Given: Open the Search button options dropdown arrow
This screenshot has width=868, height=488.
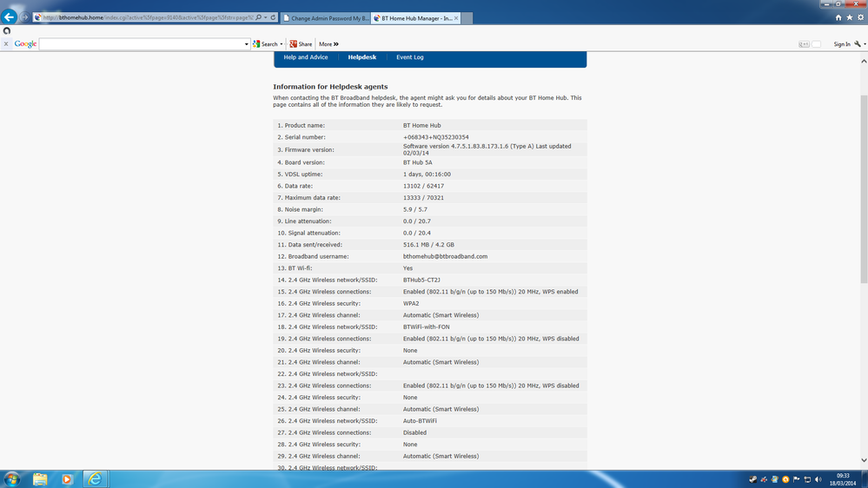Looking at the screenshot, I should tap(282, 44).
